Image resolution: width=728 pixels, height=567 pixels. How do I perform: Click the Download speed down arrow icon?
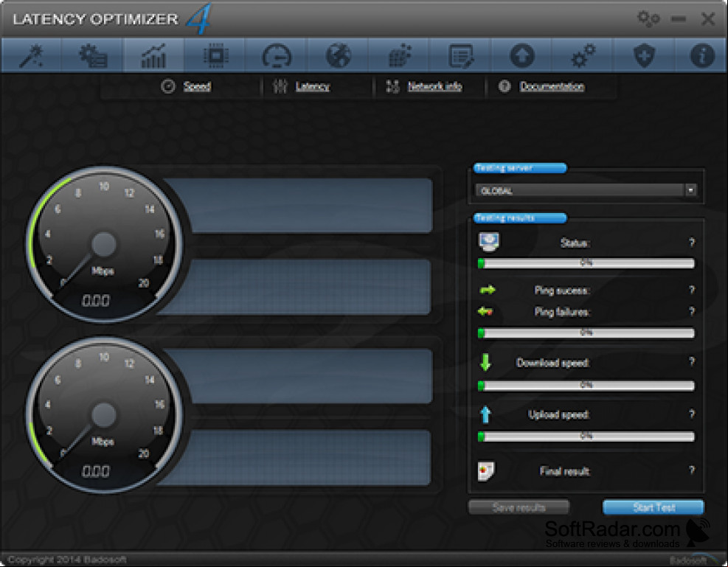point(485,362)
